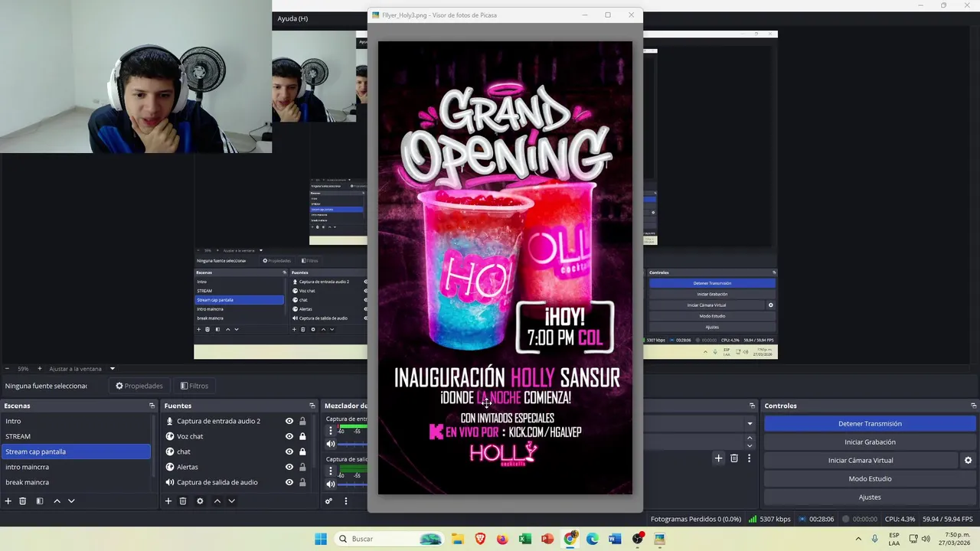Click Iniciar Cámara Virtual button
Viewport: 980px width, 551px height.
tap(861, 460)
